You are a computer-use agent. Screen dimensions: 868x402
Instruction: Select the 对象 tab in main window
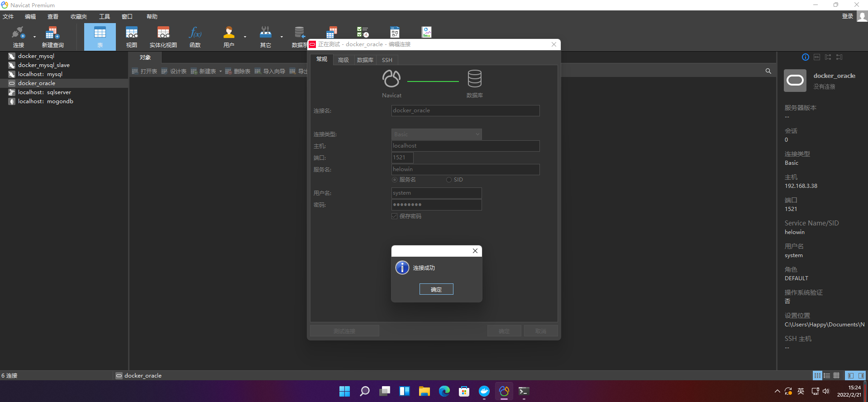point(145,57)
